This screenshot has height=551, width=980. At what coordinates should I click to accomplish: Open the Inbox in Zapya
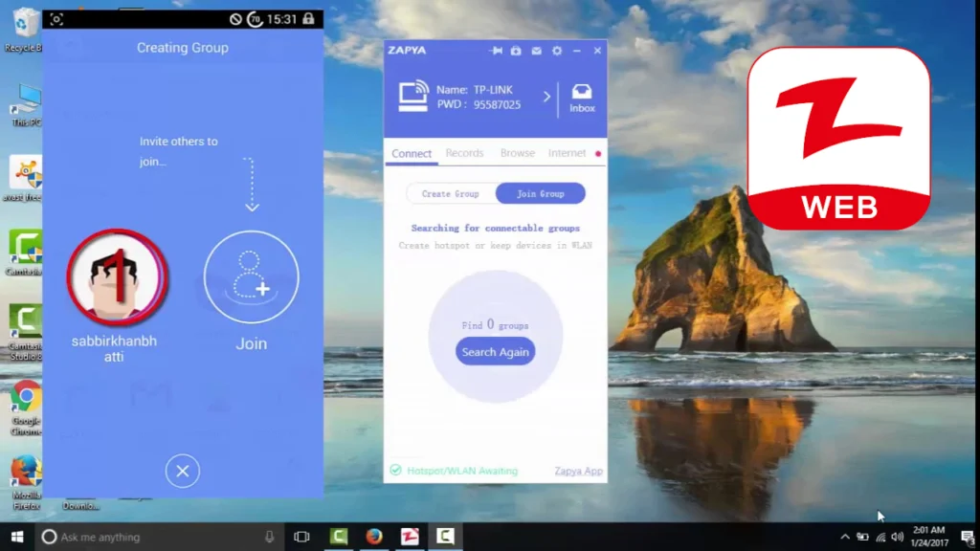(x=582, y=96)
